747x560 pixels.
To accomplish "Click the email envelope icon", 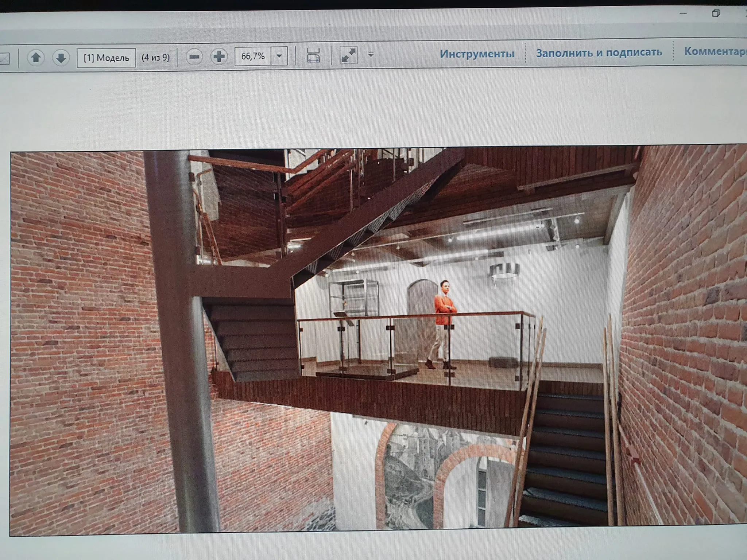I will tap(4, 58).
